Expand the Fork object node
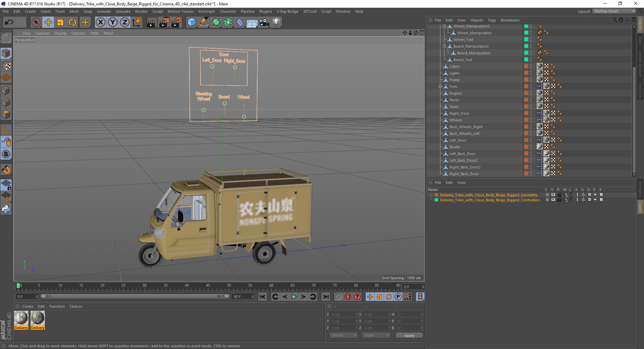 [440, 87]
